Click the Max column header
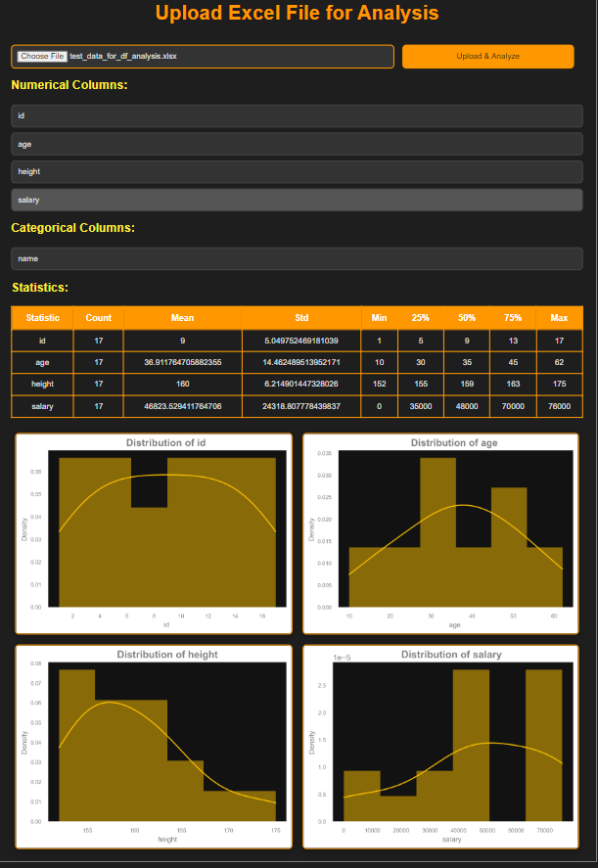 559,318
